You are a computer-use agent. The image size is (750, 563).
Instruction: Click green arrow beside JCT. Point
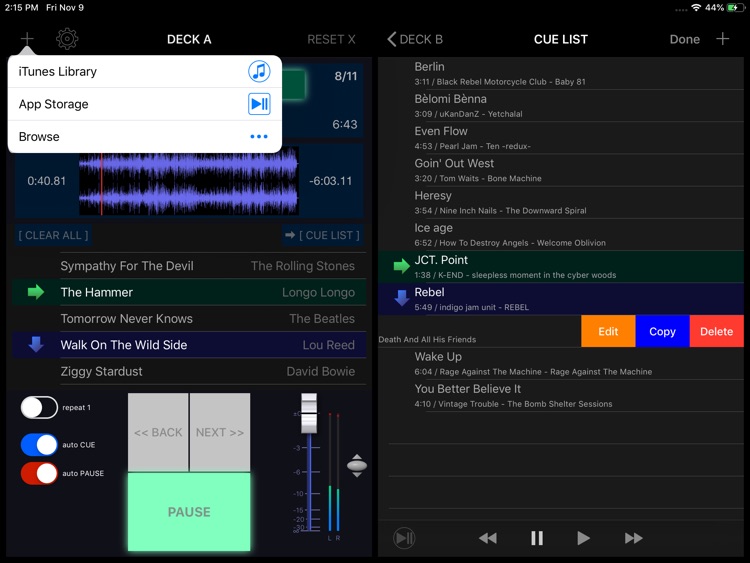[401, 266]
